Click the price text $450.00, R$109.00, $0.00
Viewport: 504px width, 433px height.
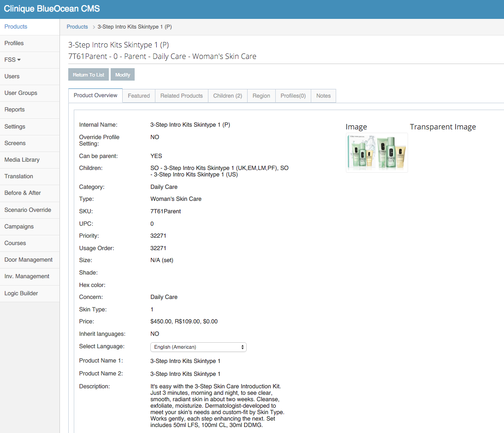tap(184, 322)
